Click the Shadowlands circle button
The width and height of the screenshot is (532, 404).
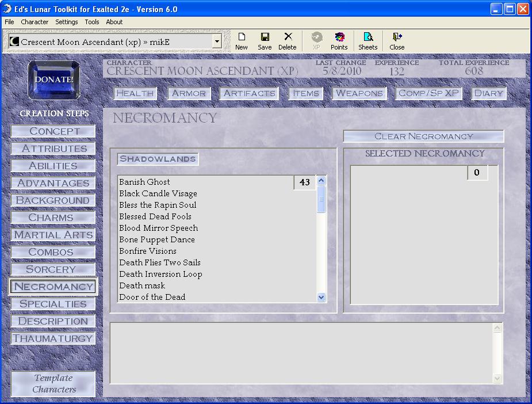[x=158, y=159]
